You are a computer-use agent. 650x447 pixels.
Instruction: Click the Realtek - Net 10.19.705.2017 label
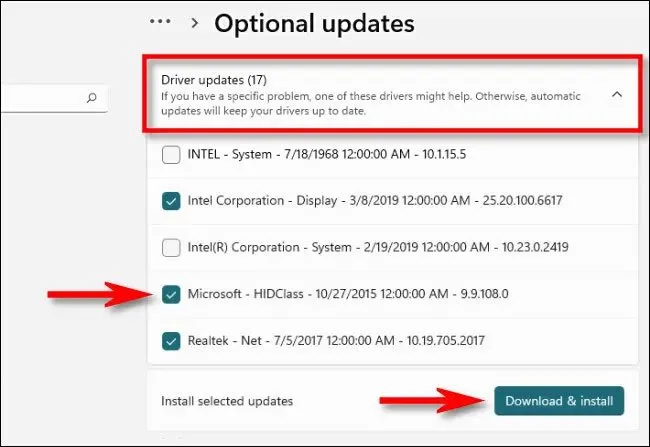(x=336, y=340)
